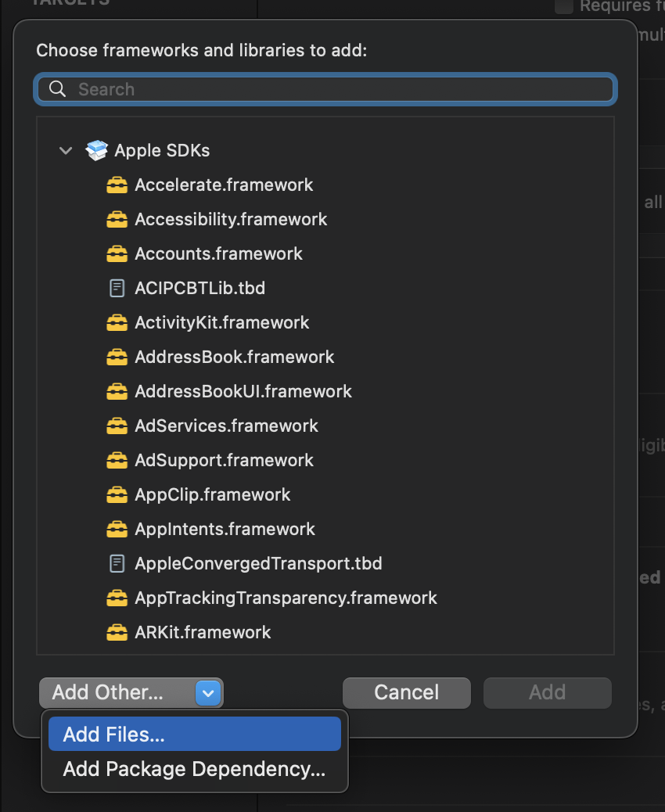The height and width of the screenshot is (812, 665).
Task: Click the Accessibility.framework toolbox icon
Action: point(117,220)
